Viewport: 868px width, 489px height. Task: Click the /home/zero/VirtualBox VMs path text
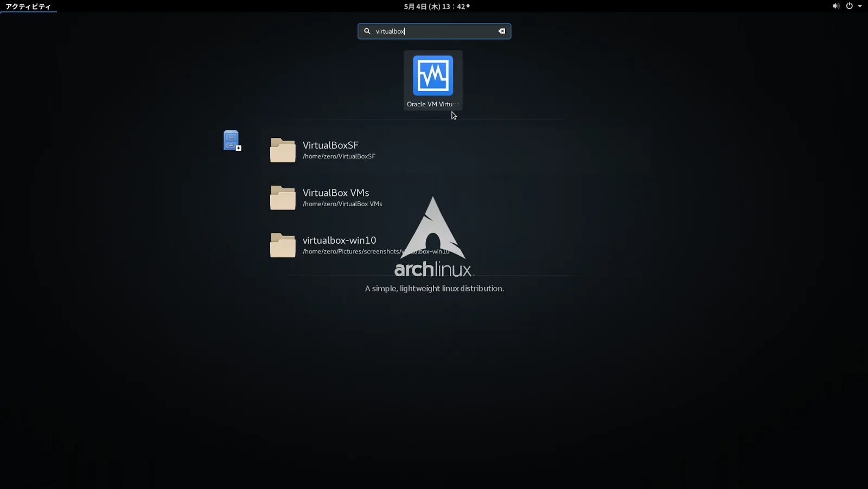342,204
